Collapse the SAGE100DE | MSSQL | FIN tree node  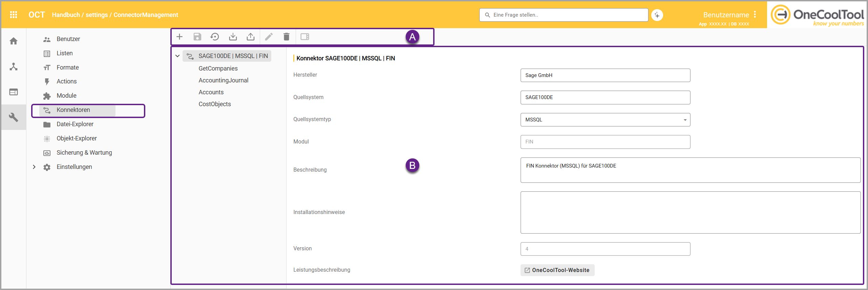pyautogui.click(x=177, y=56)
